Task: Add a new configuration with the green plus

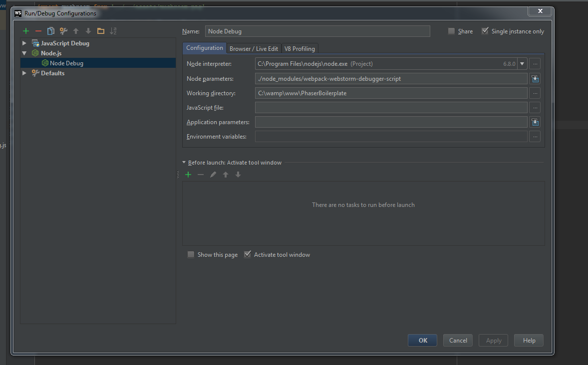Action: coord(26,31)
